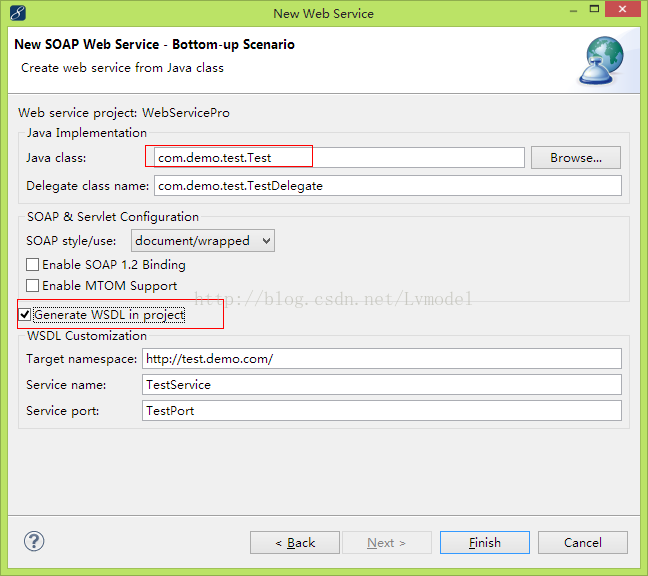The image size is (648, 576).
Task: Click the 'Service port:' label
Action: (62, 411)
